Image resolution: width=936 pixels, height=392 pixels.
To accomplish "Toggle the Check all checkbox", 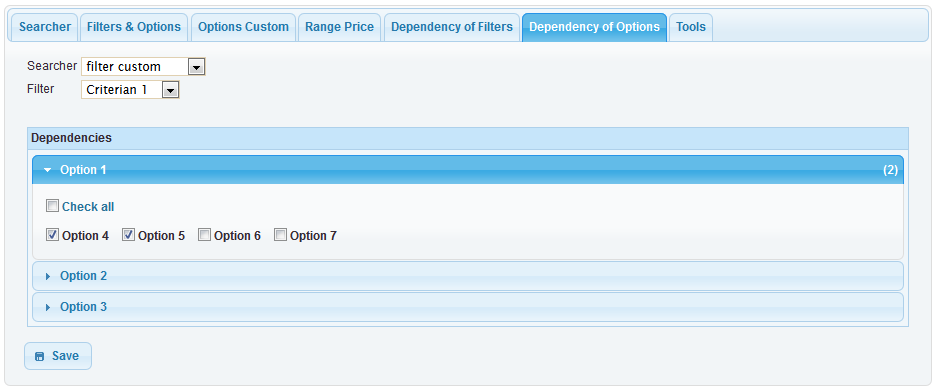I will tap(53, 206).
